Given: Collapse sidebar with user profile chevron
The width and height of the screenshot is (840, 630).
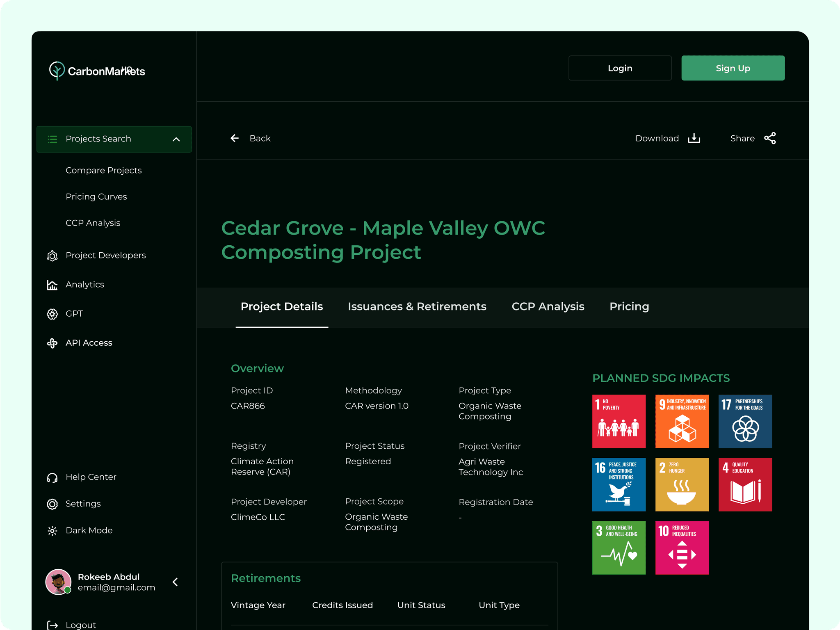Looking at the screenshot, I should click(x=176, y=582).
